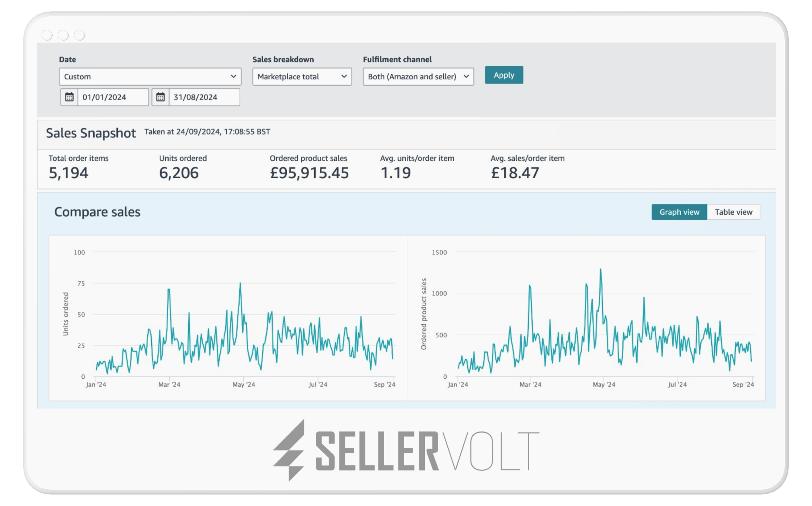This screenshot has height=506, width=812.
Task: Open the Sales breakdown Marketplace total dropdown
Action: tap(302, 76)
